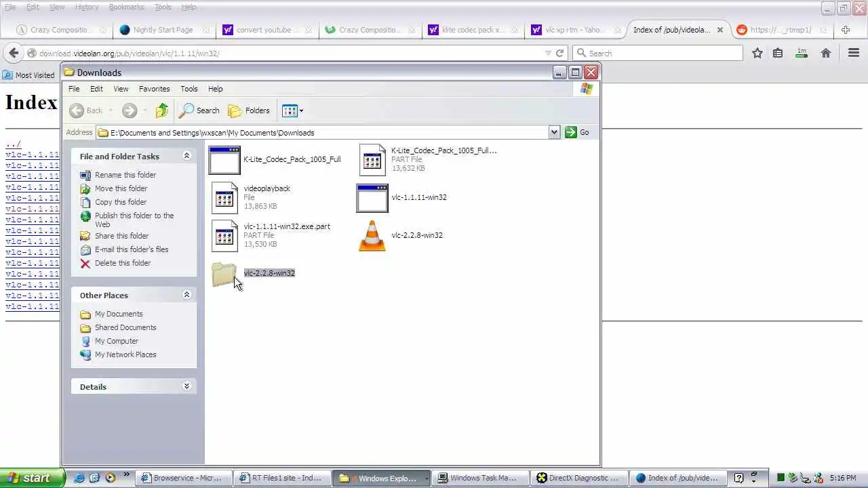Open the Views dropdown in Explorer toolbar
The width and height of the screenshot is (868, 488).
[292, 110]
